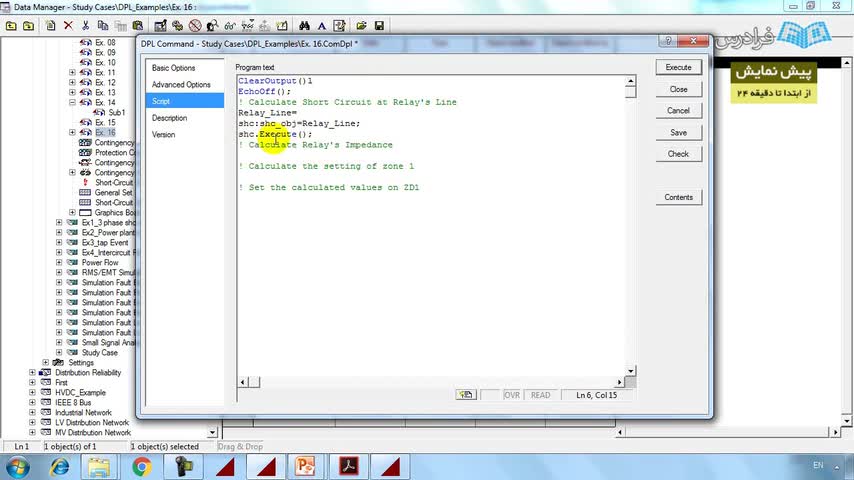Click the open folder import icon
854x480 pixels.
(x=362, y=26)
